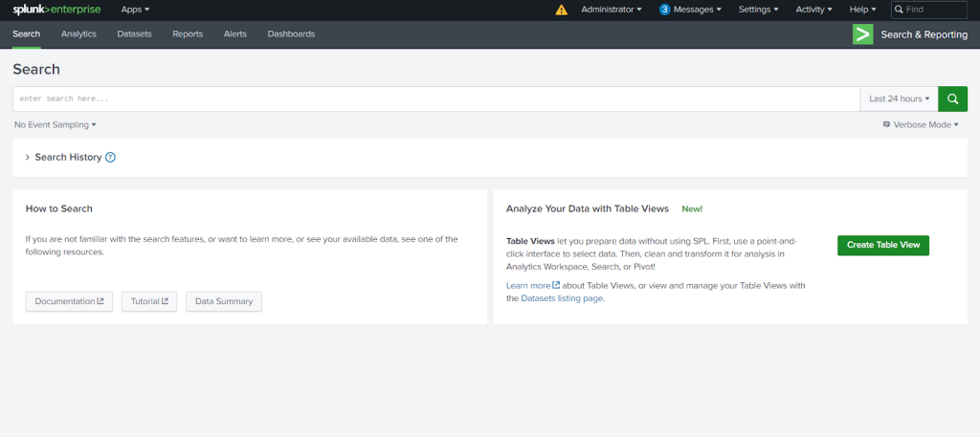
Task: Open the Activity menu
Action: pyautogui.click(x=813, y=10)
